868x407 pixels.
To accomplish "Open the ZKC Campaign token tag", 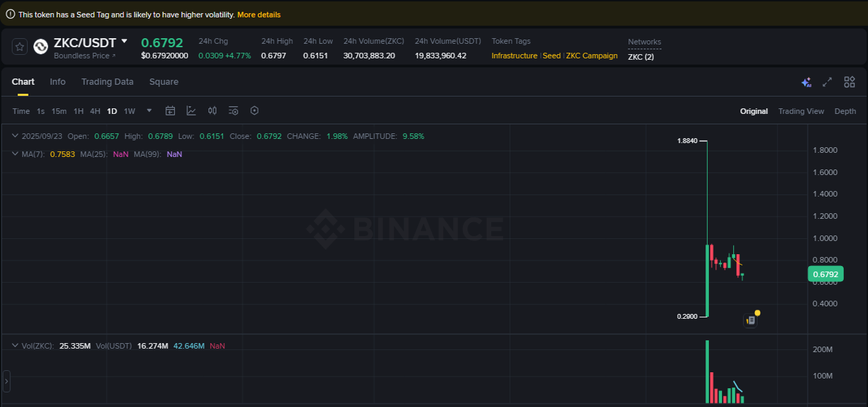I will (592, 56).
